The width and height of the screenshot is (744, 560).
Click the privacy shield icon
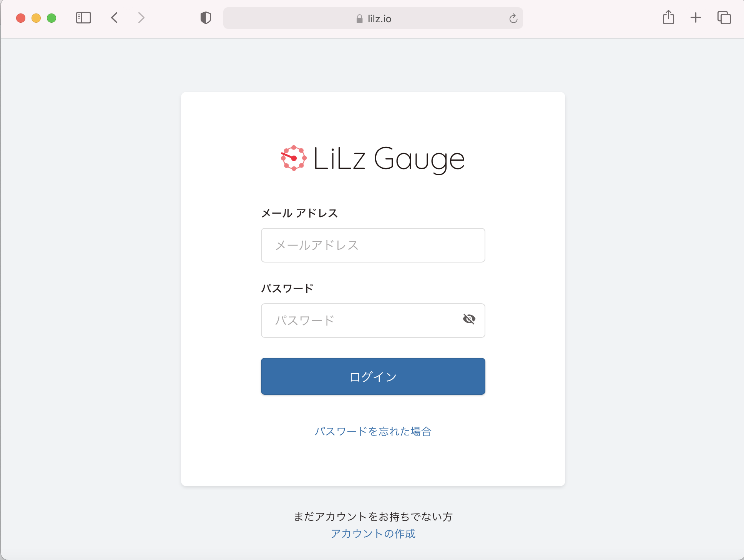point(206,18)
